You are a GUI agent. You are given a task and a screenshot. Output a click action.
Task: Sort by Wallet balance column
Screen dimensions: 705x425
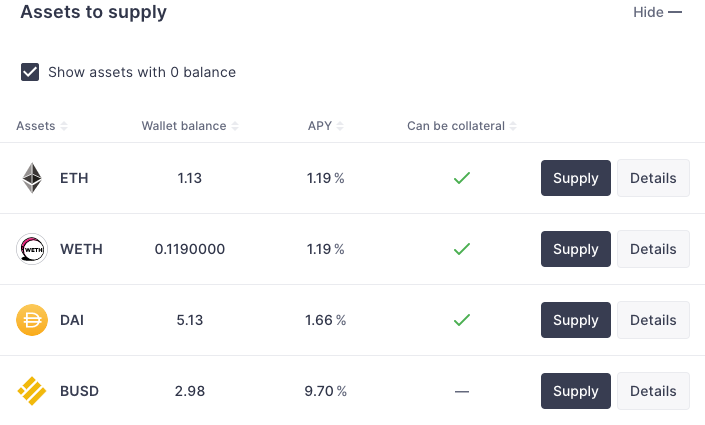190,126
